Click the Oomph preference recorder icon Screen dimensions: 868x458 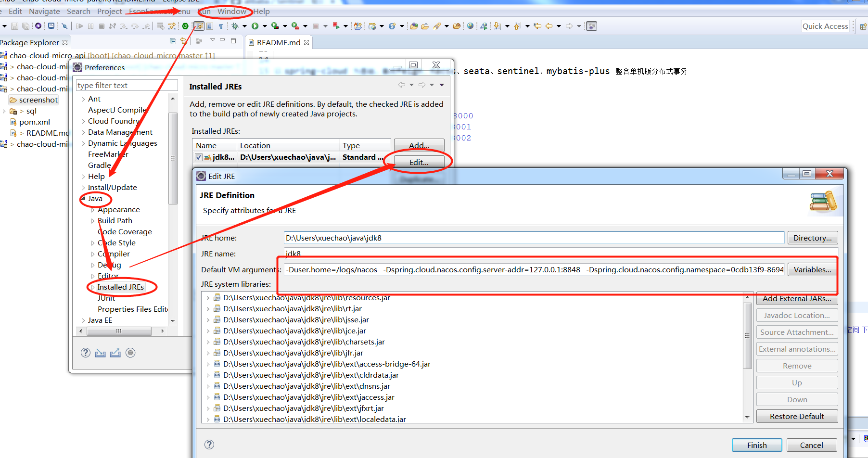coord(130,353)
